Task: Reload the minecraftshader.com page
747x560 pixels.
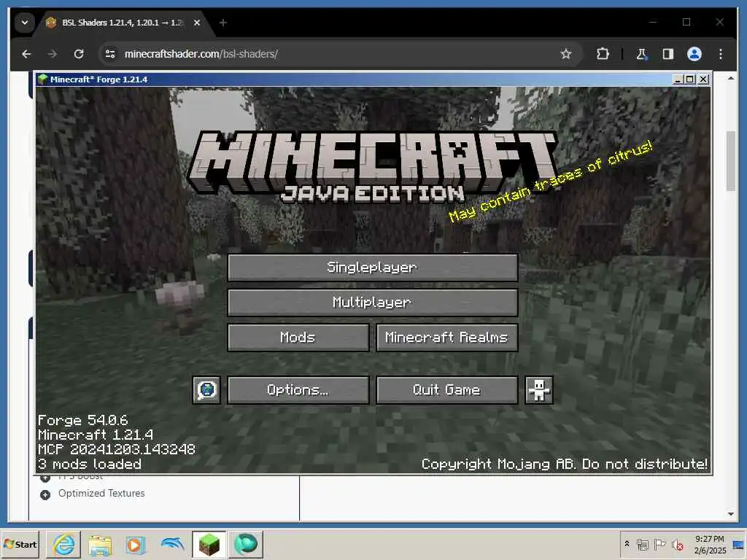Action: (x=79, y=54)
